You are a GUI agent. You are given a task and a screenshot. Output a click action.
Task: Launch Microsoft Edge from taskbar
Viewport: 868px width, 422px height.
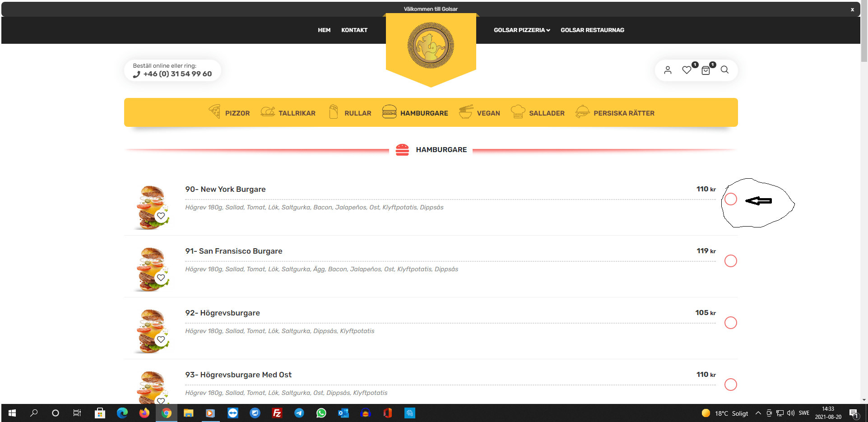coord(122,413)
